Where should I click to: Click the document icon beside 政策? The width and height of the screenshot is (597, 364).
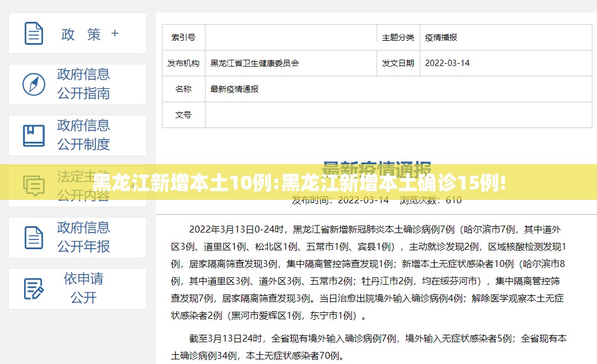pyautogui.click(x=34, y=33)
